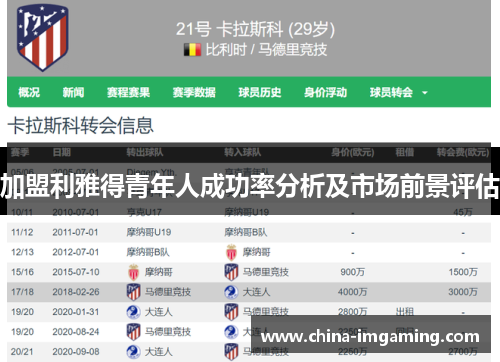Open the 新闻 tab
Viewport: 500px width, 362px height.
pyautogui.click(x=73, y=92)
